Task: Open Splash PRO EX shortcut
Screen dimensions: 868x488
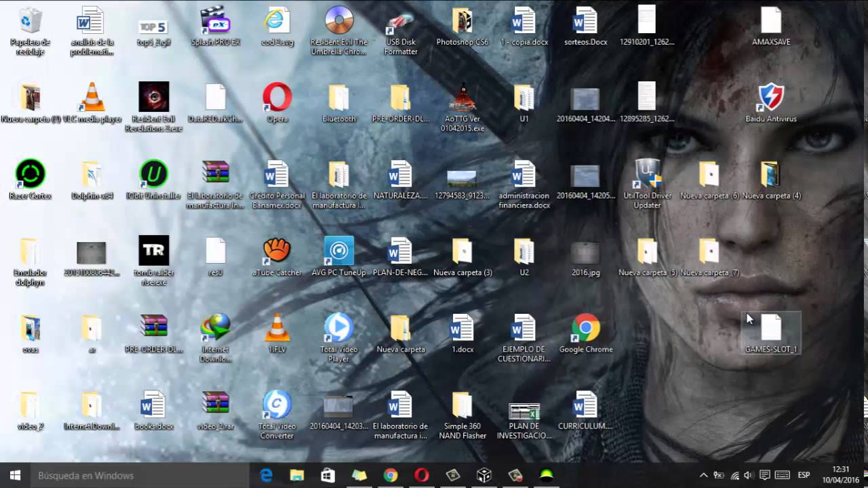Action: pyautogui.click(x=216, y=27)
